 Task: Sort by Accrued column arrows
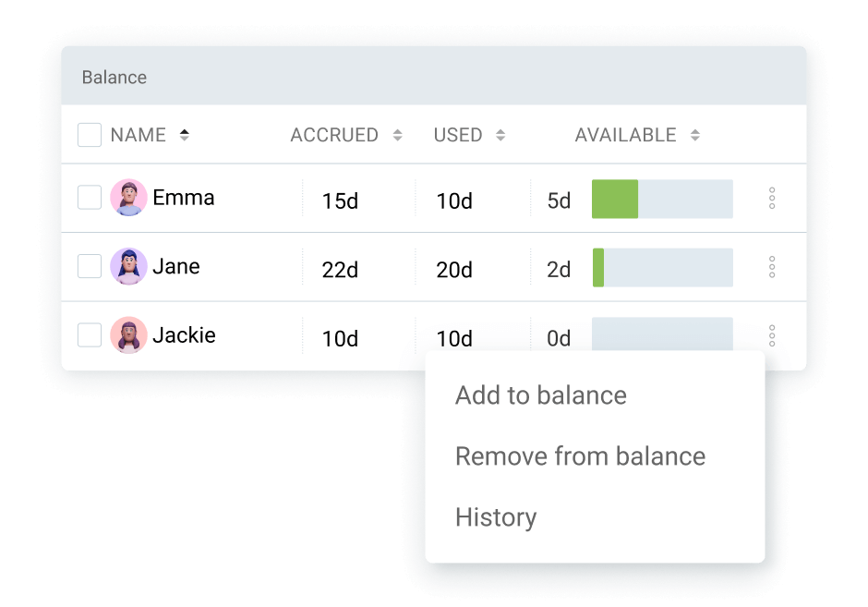click(x=397, y=135)
